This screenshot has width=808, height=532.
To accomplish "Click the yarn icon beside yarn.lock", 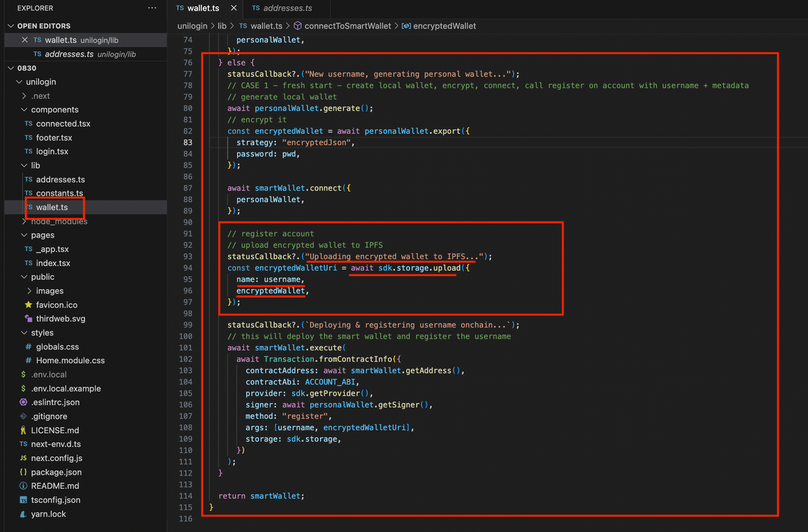I will [x=24, y=514].
